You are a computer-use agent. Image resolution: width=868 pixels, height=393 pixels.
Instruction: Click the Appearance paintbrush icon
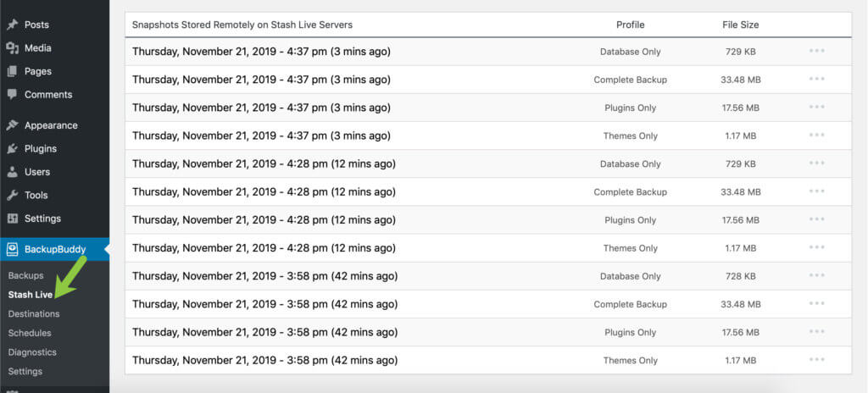[12, 125]
